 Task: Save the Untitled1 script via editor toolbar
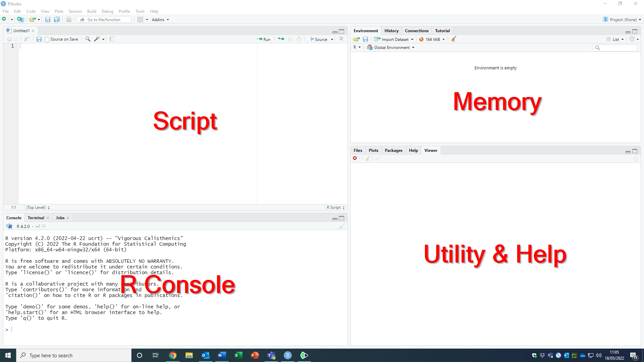(x=39, y=39)
